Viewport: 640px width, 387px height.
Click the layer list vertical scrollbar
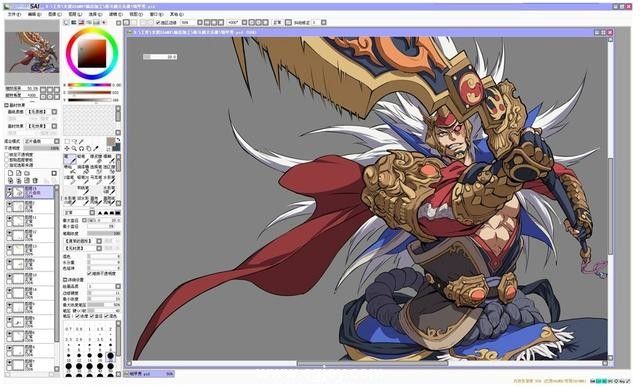[57, 278]
